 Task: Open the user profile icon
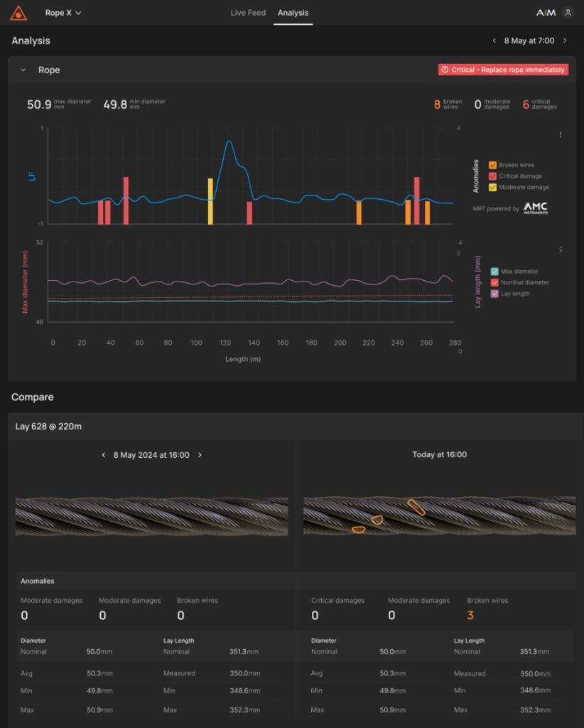(x=568, y=13)
